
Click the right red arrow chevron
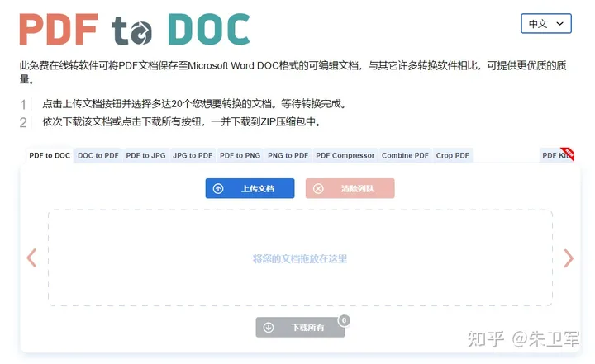pyautogui.click(x=569, y=258)
